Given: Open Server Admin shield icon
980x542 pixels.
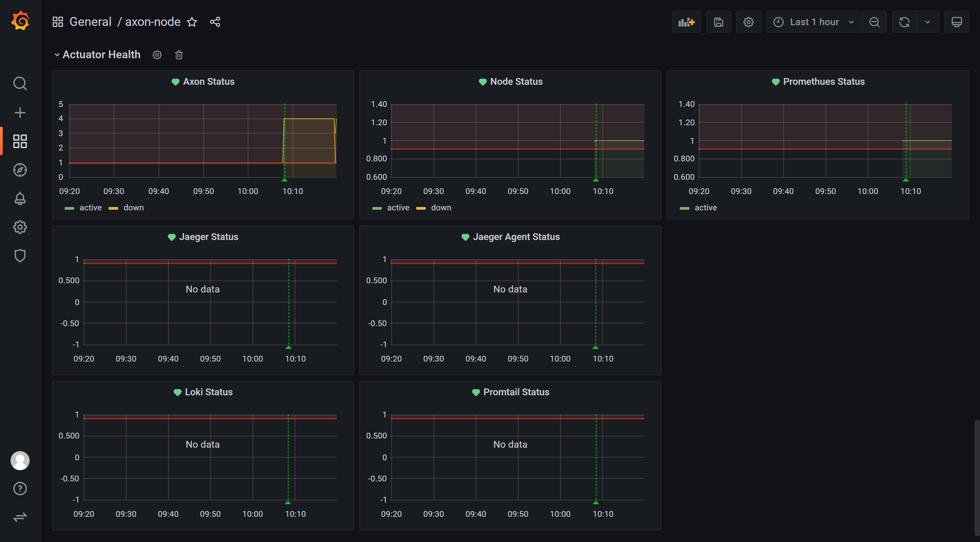Looking at the screenshot, I should [20, 255].
